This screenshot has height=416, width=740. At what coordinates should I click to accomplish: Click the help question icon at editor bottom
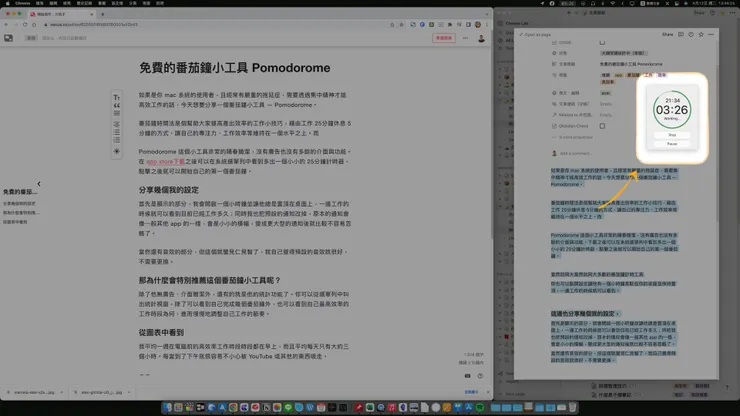[480, 376]
